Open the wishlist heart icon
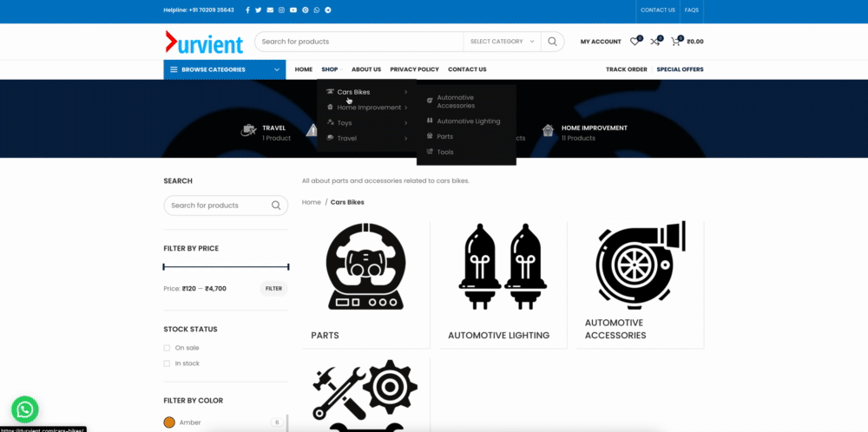This screenshot has width=868, height=432. [635, 42]
